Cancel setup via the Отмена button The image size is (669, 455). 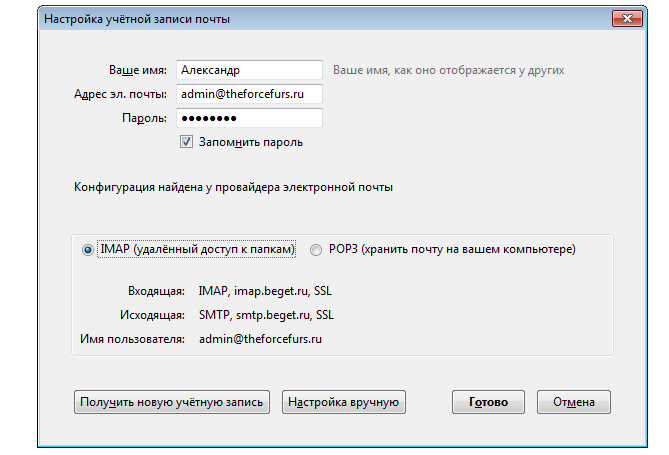click(x=573, y=402)
